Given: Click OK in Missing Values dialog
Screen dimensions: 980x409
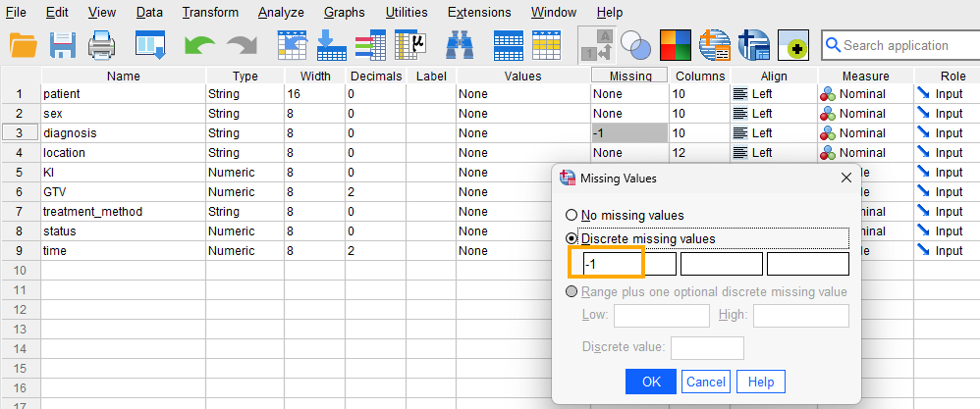Looking at the screenshot, I should point(651,382).
